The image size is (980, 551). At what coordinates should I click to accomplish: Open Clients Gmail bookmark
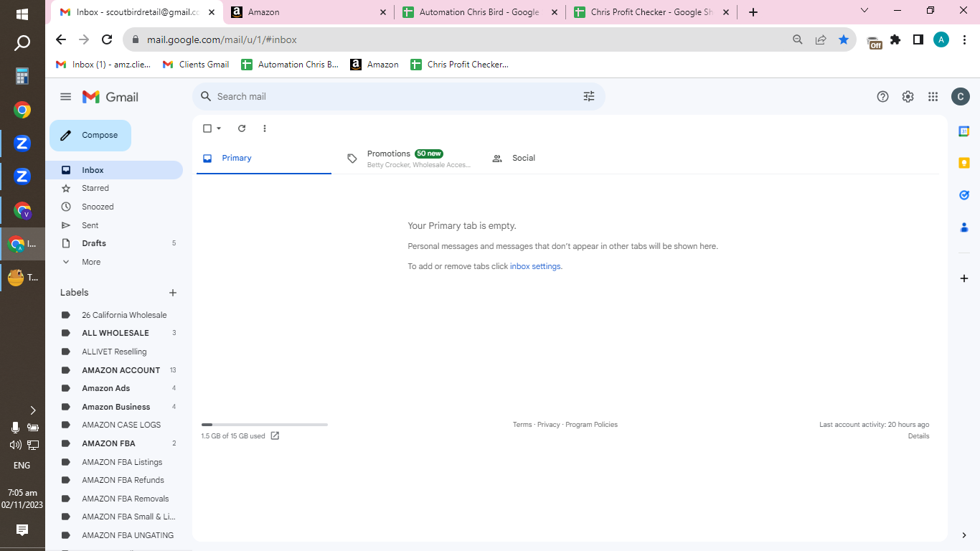[x=196, y=65]
